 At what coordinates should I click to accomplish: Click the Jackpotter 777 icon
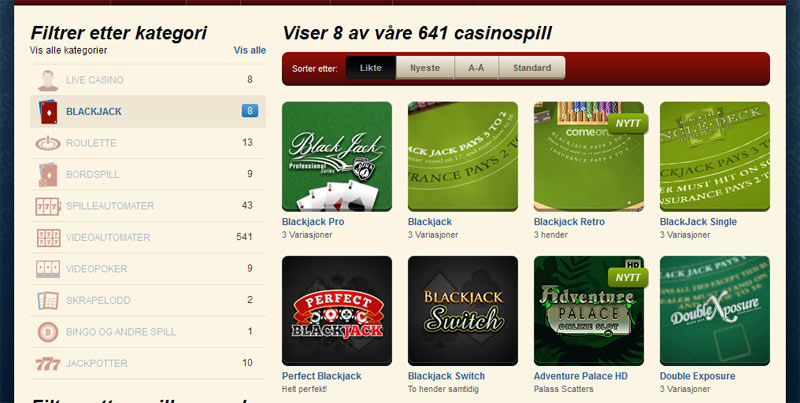[48, 364]
